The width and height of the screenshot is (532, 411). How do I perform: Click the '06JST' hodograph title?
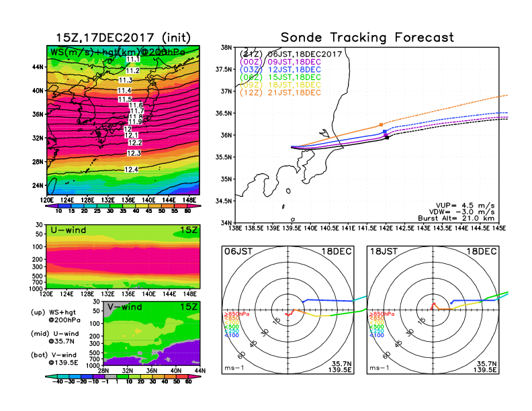coord(238,251)
